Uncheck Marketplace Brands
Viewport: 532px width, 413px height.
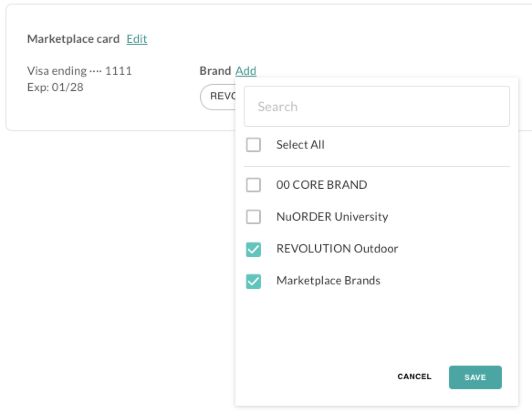(x=253, y=280)
